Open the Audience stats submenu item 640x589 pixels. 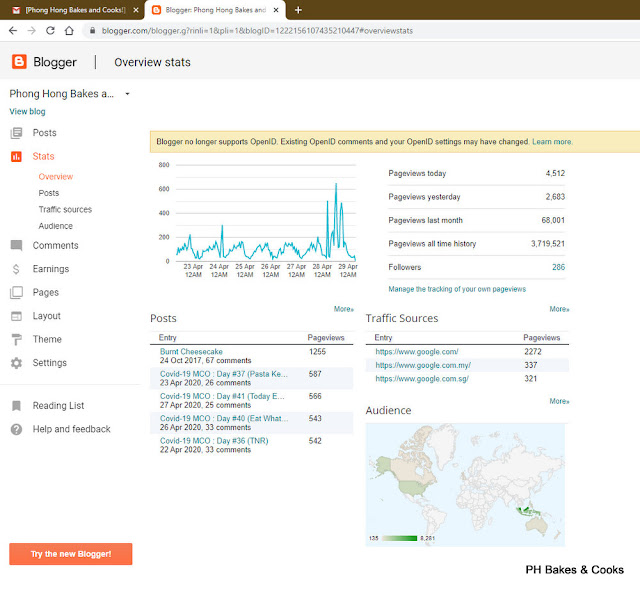tap(56, 226)
